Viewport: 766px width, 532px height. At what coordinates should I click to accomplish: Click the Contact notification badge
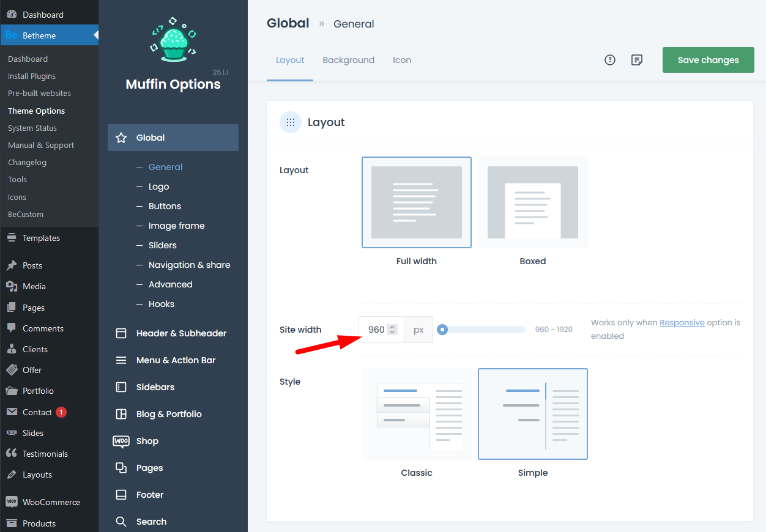coord(61,412)
